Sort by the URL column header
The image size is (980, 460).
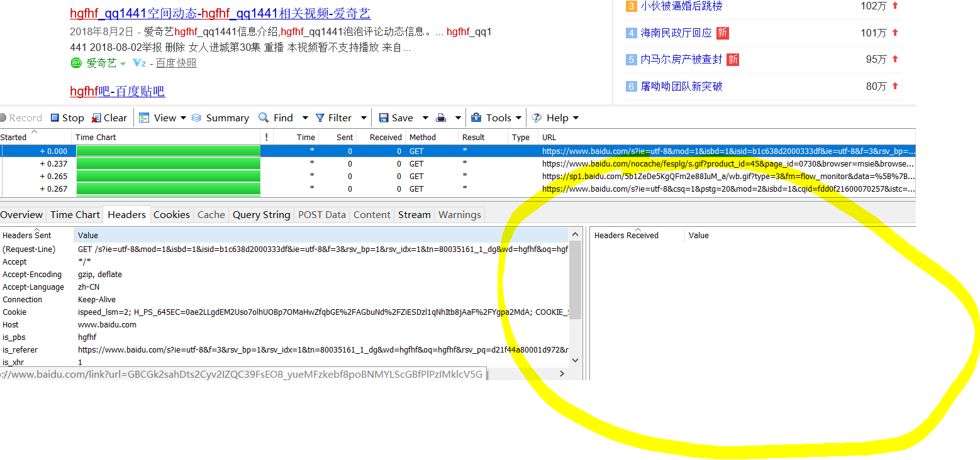click(x=727, y=137)
